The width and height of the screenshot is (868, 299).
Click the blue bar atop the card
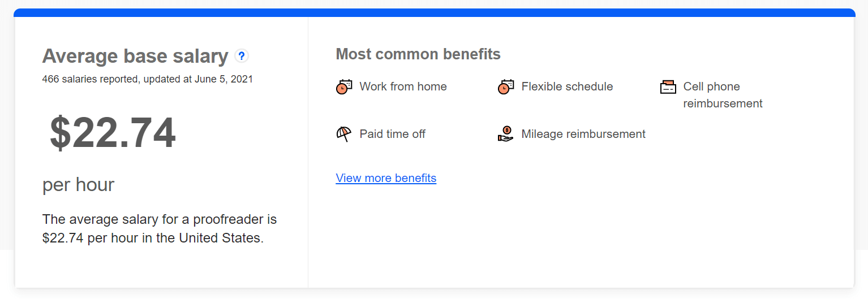[434, 12]
